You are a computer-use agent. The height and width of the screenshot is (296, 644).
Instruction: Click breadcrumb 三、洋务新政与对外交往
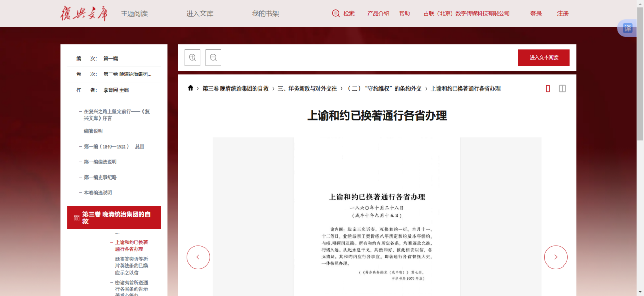click(x=307, y=88)
